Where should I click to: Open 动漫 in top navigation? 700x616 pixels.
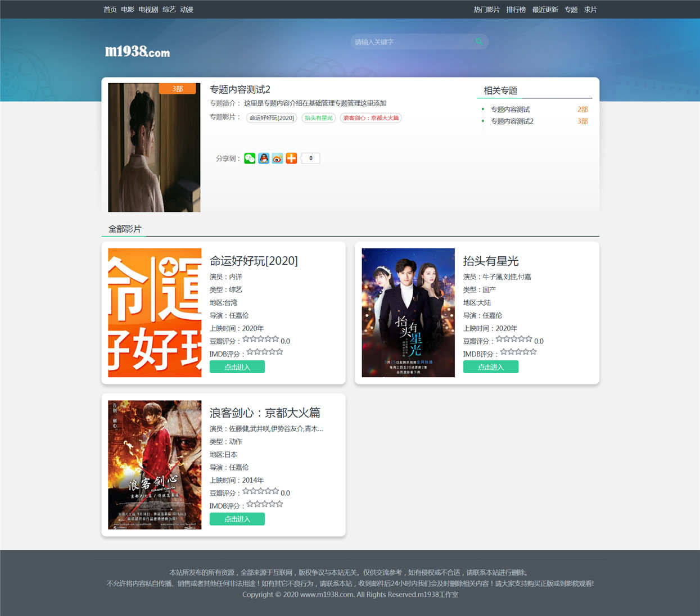(x=187, y=10)
